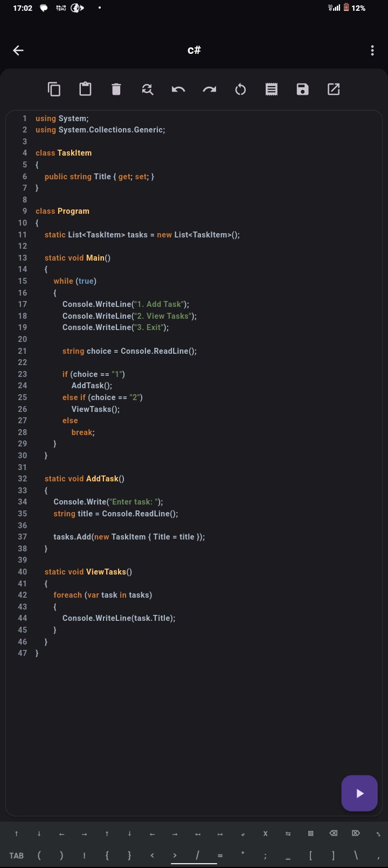The height and width of the screenshot is (868, 388).
Task: Insert an equals sign from the symbol bar
Action: click(220, 856)
